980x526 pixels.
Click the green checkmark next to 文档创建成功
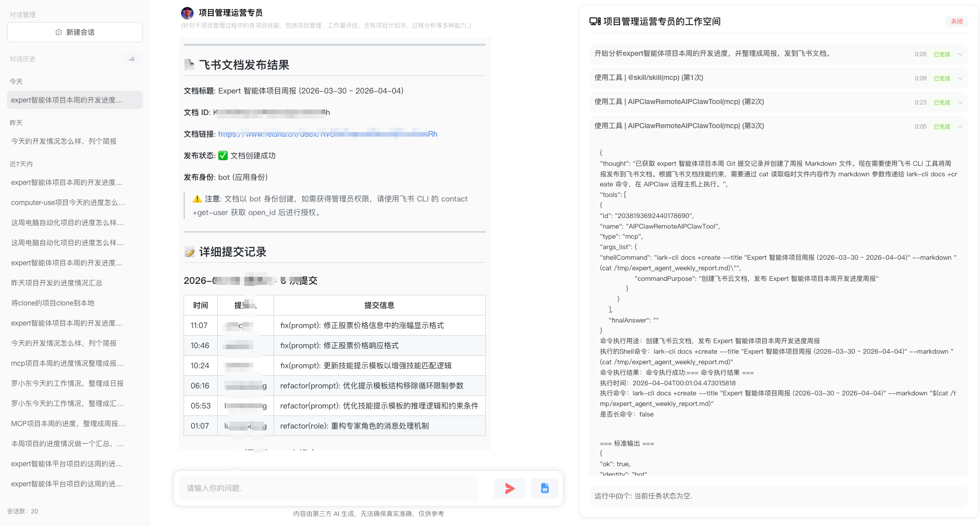coord(223,156)
